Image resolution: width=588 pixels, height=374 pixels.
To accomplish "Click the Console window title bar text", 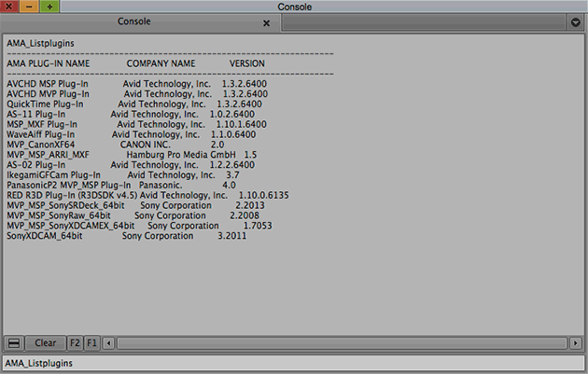I will click(294, 7).
